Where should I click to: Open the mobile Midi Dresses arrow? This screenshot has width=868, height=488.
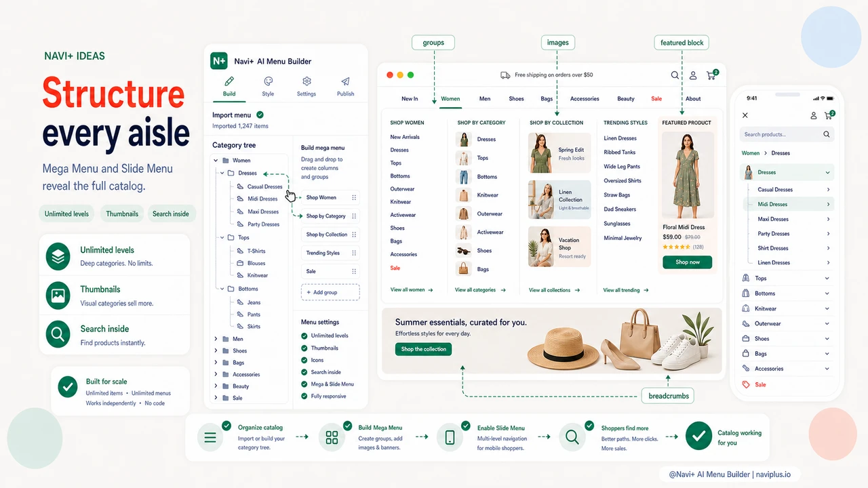point(828,204)
